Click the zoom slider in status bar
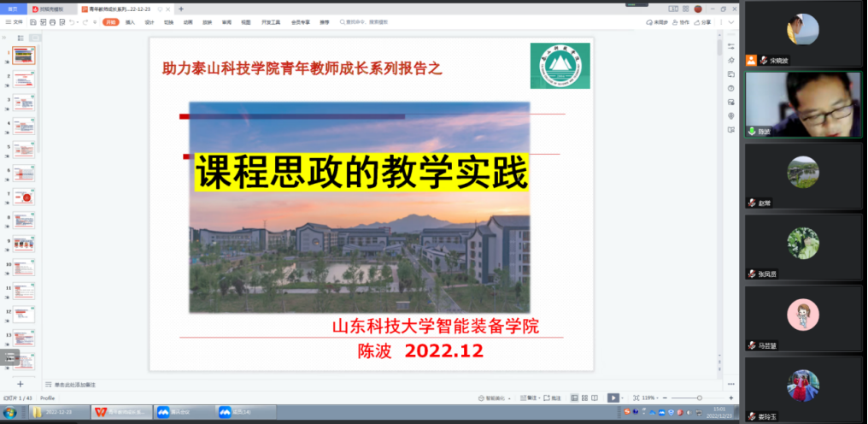868x424 pixels. pos(699,398)
